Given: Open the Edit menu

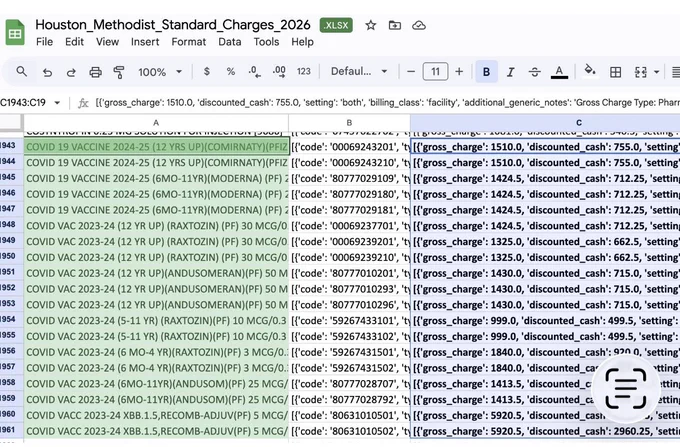Looking at the screenshot, I should pos(74,42).
